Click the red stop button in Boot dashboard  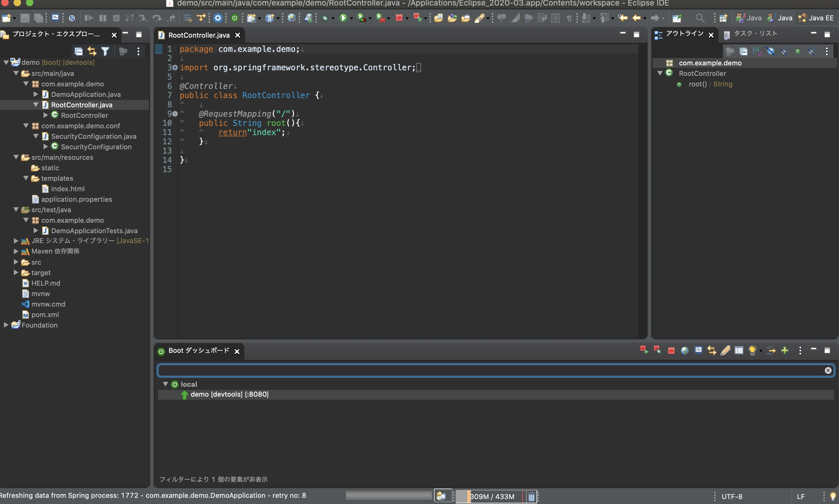tap(671, 350)
